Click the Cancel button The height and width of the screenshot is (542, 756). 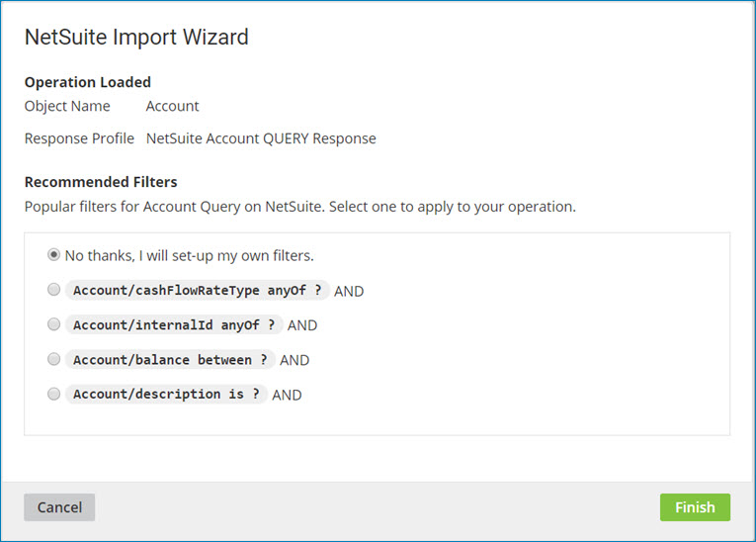point(59,507)
